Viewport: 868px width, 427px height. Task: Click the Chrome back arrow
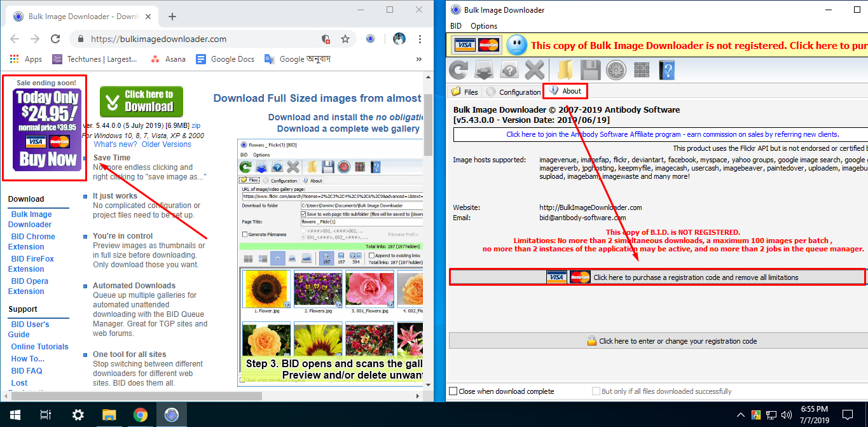click(x=15, y=39)
